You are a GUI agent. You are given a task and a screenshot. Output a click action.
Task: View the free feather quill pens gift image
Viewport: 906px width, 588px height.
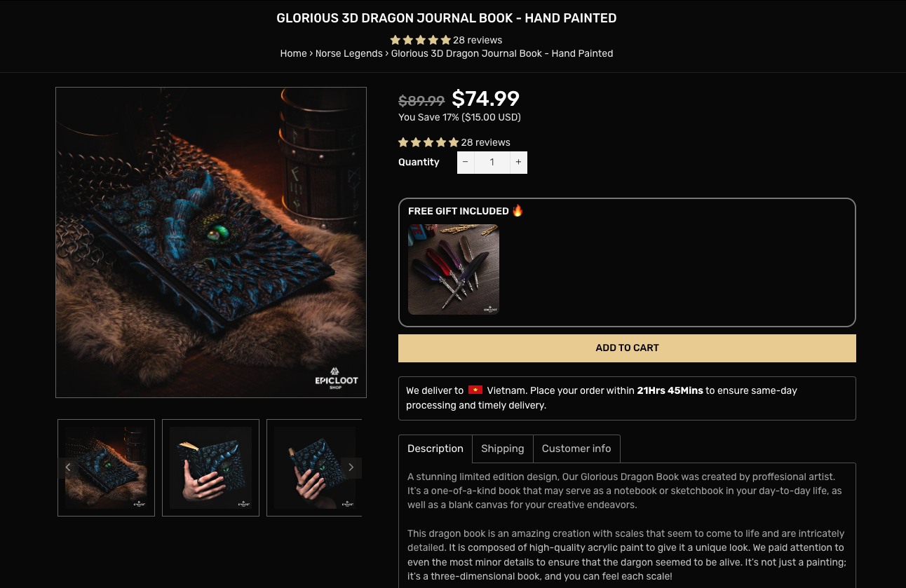point(454,269)
